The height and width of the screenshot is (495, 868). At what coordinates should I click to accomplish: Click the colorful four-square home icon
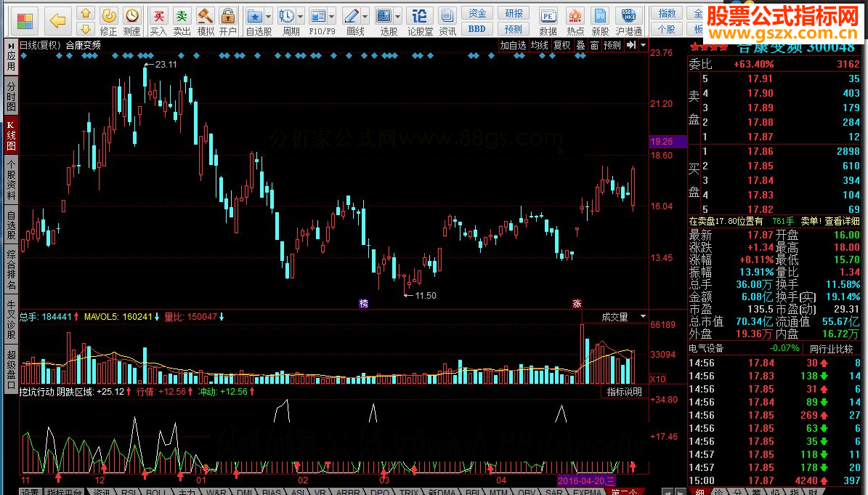[25, 22]
